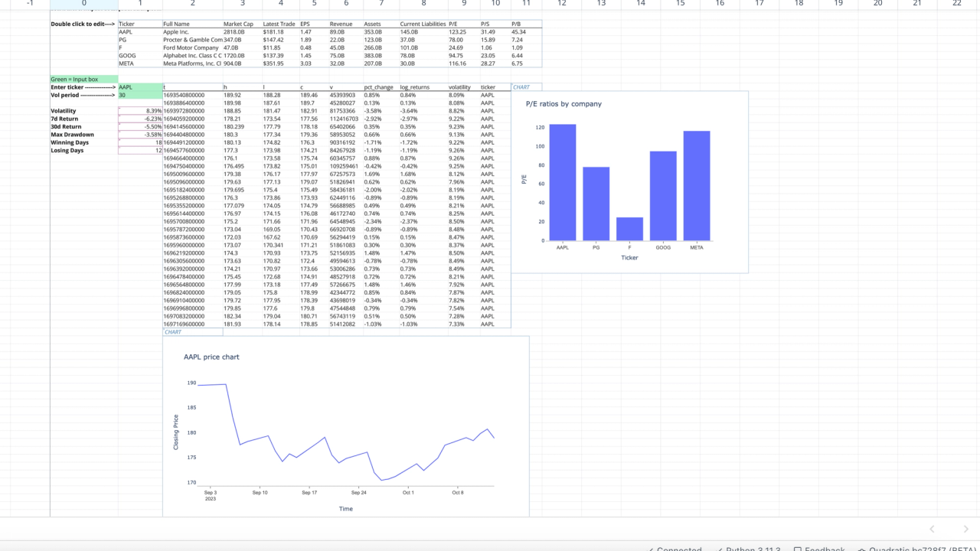The height and width of the screenshot is (551, 980).
Task: Select the pct_change column header cell
Action: point(381,87)
